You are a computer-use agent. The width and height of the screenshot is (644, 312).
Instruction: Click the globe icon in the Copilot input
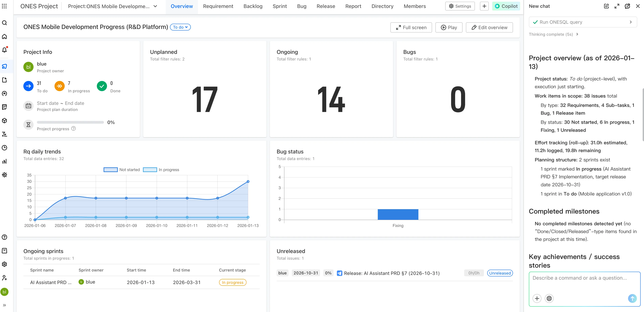pos(549,298)
